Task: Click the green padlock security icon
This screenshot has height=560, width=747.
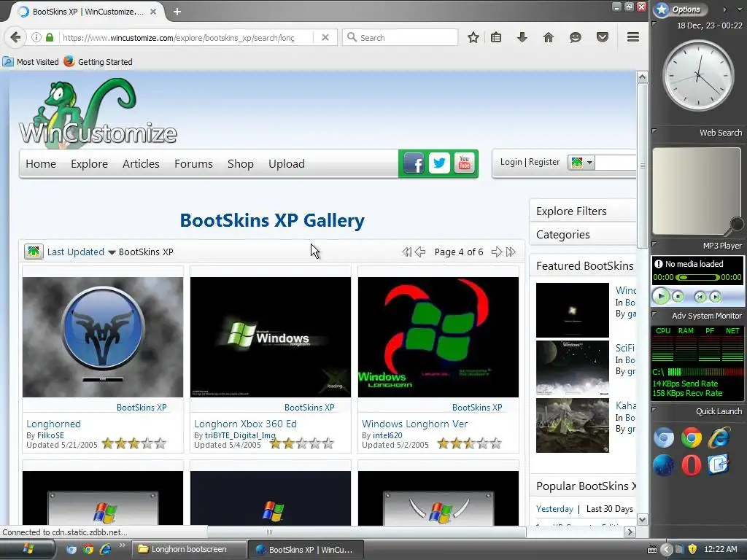Action: [x=50, y=37]
